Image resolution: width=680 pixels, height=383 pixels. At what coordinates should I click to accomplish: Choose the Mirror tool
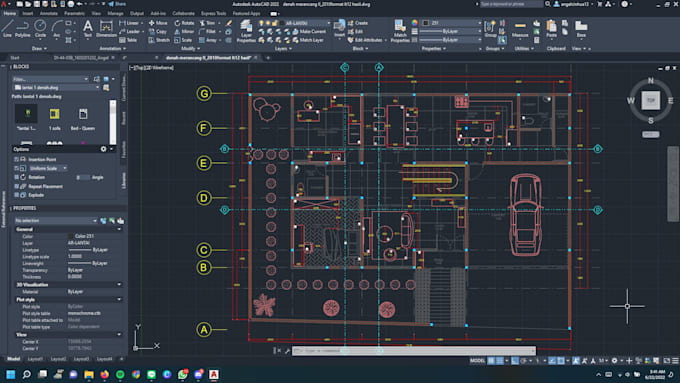point(184,32)
